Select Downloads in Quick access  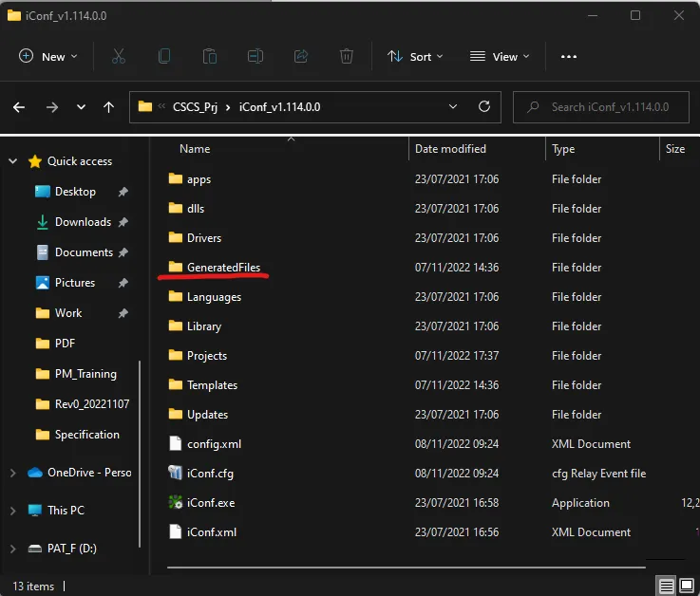pos(83,222)
